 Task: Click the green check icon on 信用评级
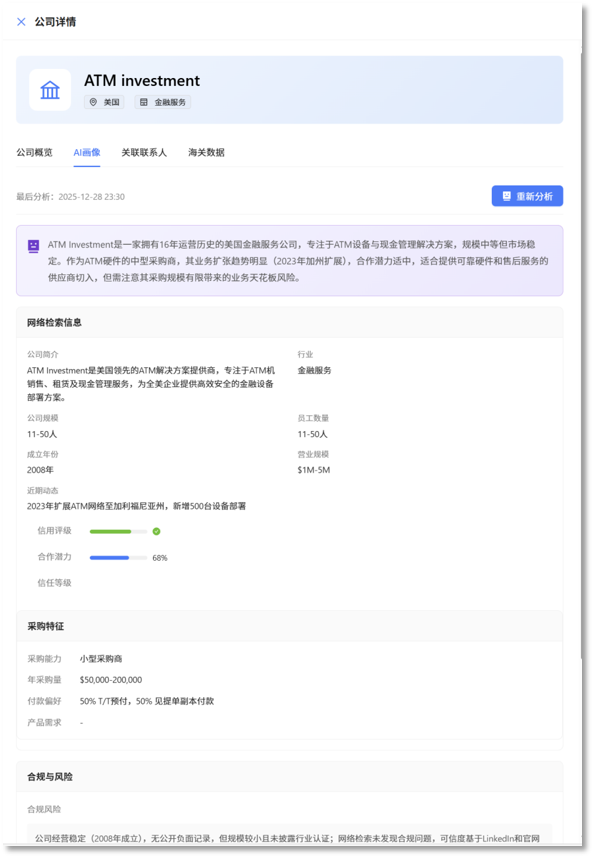click(156, 531)
